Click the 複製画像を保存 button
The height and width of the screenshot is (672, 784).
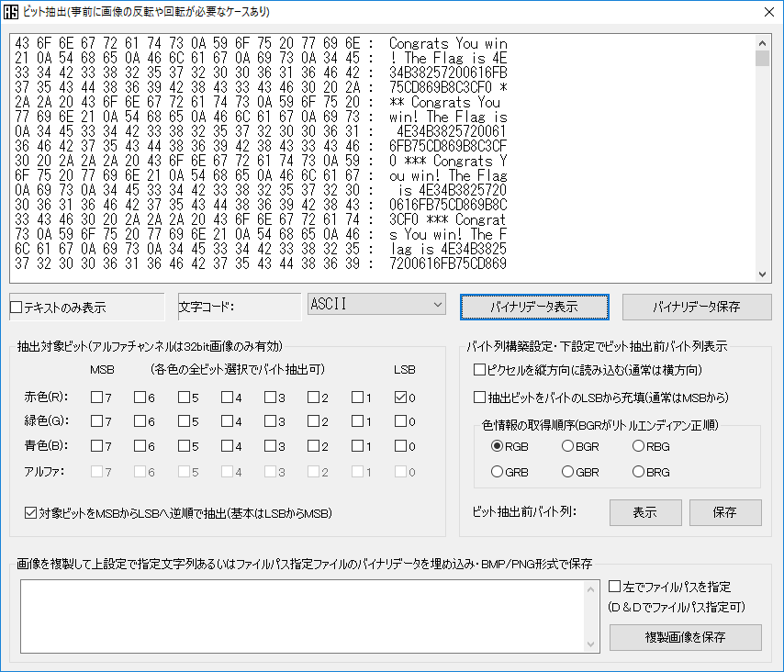pos(685,637)
